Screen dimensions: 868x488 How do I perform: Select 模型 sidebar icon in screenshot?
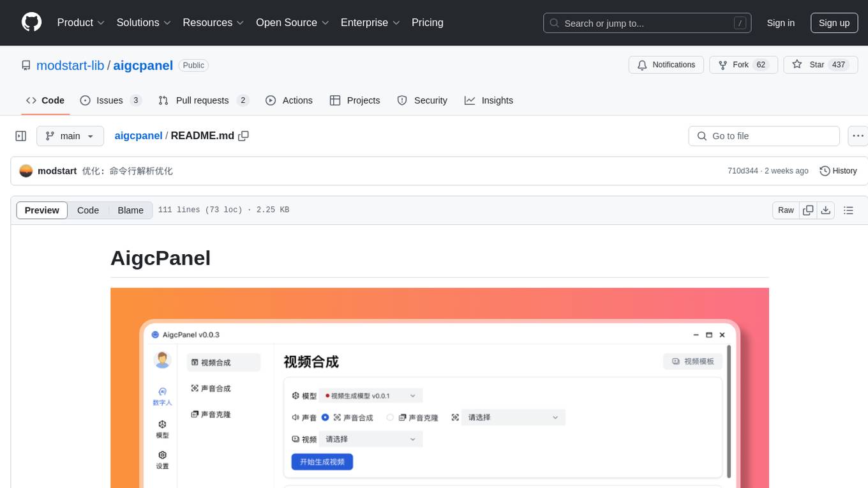(162, 429)
